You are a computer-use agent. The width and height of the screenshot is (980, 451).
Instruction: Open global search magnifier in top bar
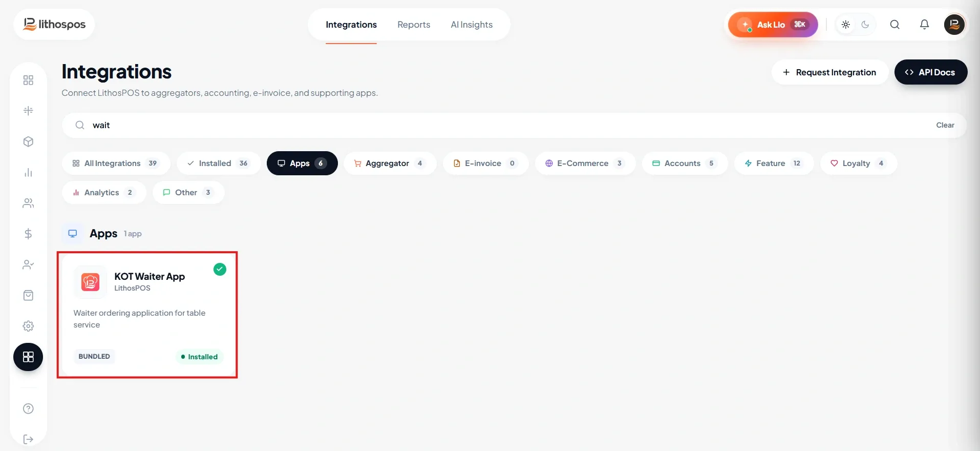894,25
